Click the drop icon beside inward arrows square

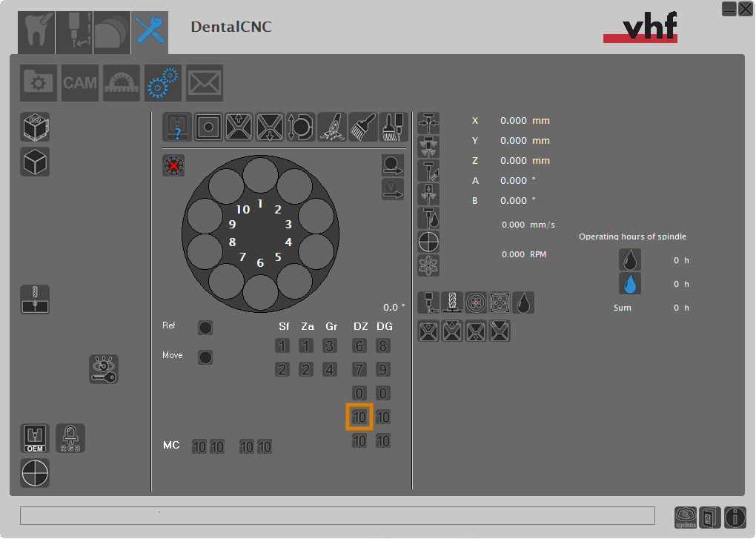click(523, 302)
